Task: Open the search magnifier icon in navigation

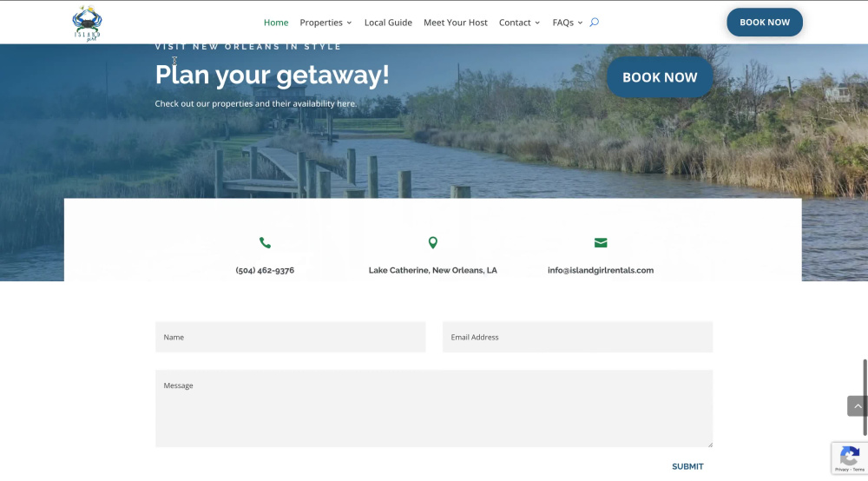Action: tap(594, 23)
